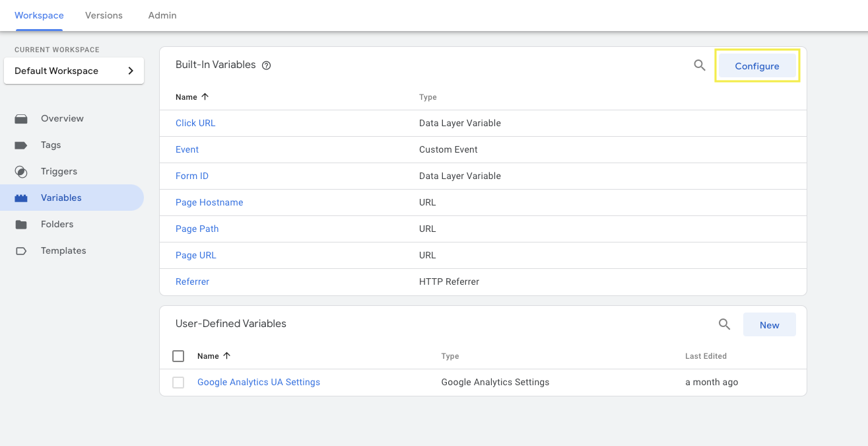The height and width of the screenshot is (446, 868).
Task: Toggle the select-all checkbox in User-Defined Variables
Action: pyautogui.click(x=178, y=355)
